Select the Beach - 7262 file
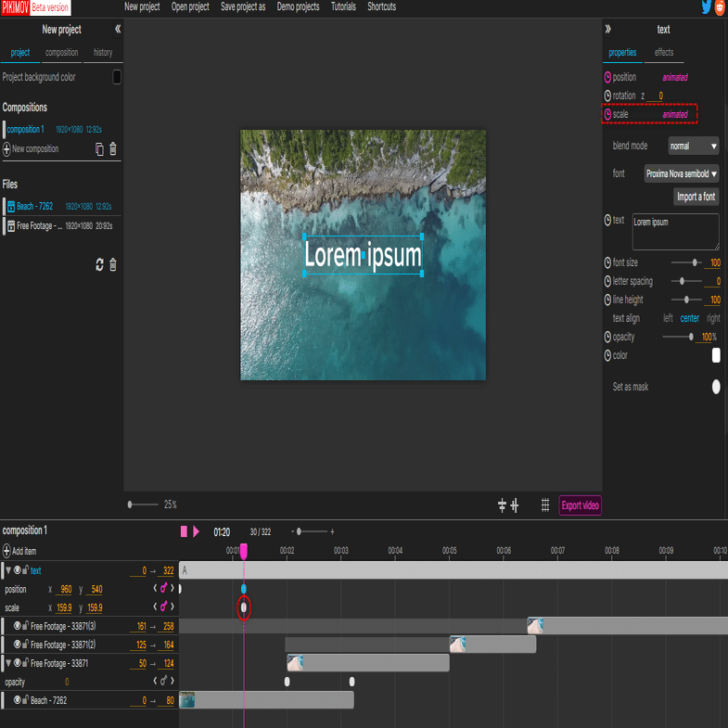 (x=61, y=206)
